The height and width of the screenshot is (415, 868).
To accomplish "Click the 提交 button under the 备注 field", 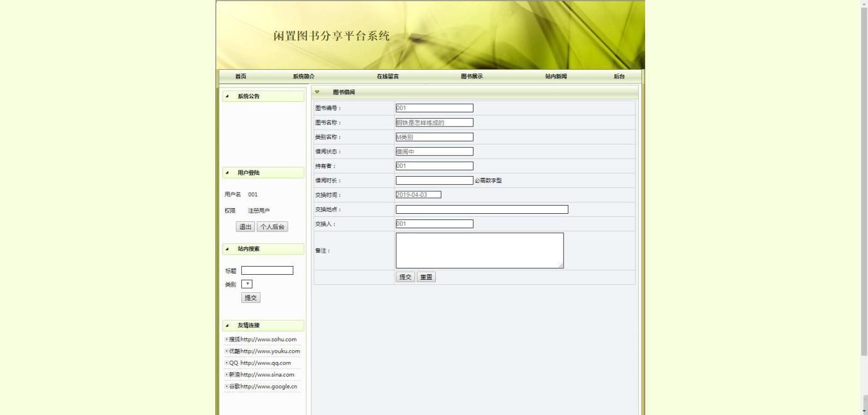I will click(x=405, y=277).
